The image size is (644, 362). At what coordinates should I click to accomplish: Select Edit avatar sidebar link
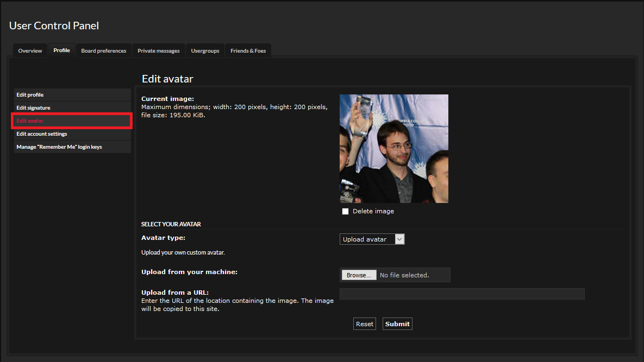click(72, 121)
